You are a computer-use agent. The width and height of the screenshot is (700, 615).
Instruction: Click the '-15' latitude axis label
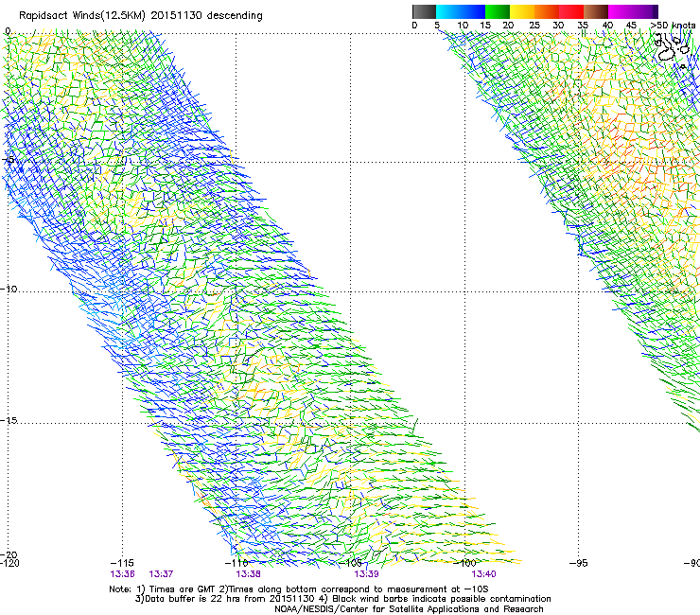[x=9, y=420]
